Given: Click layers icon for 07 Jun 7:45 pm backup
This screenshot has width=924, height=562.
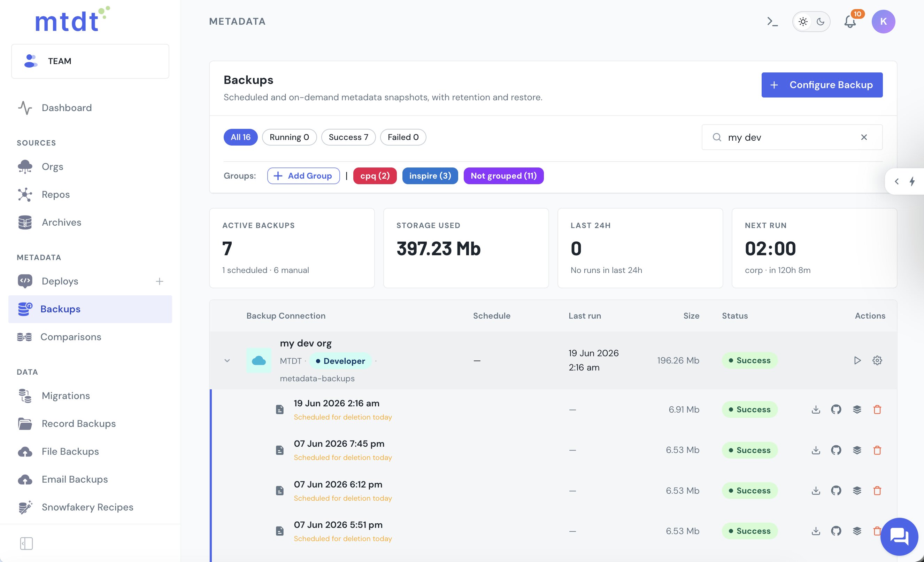Looking at the screenshot, I should tap(857, 450).
